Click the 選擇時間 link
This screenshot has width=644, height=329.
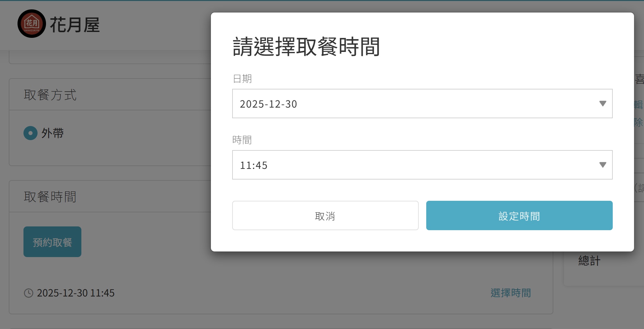pos(510,293)
